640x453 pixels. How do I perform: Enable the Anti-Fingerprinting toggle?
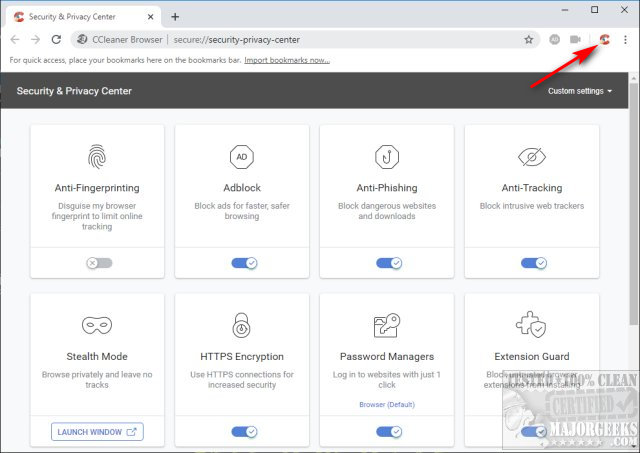click(99, 263)
